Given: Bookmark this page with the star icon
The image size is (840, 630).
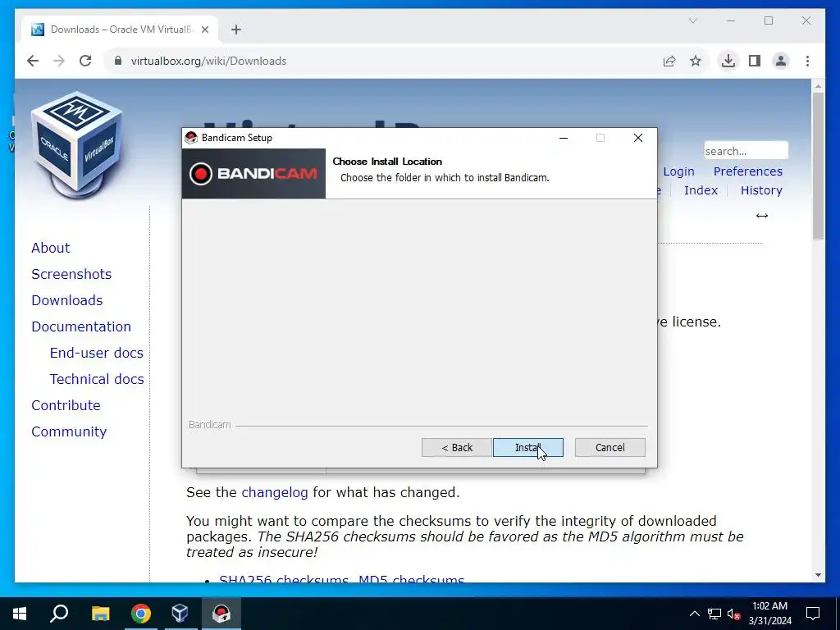Looking at the screenshot, I should click(x=696, y=61).
